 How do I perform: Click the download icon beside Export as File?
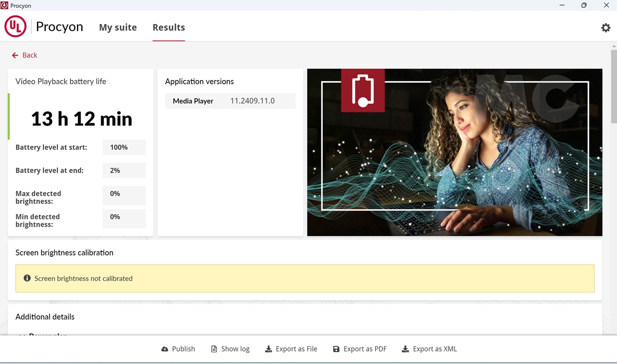click(x=268, y=349)
